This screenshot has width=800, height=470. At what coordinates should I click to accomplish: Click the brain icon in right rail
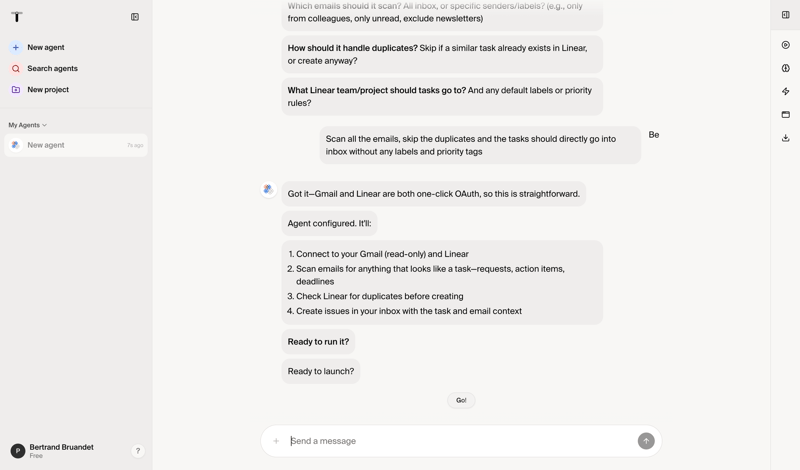pyautogui.click(x=785, y=68)
